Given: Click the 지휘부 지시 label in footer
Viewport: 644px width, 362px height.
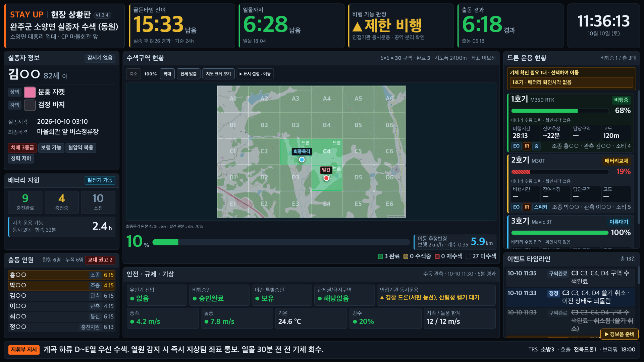Looking at the screenshot, I should (x=24, y=350).
